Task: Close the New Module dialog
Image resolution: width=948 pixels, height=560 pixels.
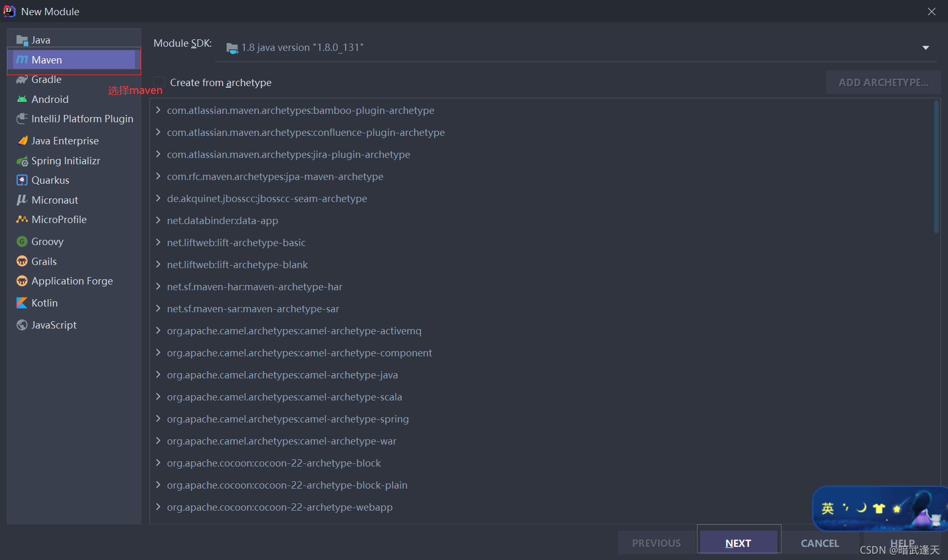Action: coord(932,12)
